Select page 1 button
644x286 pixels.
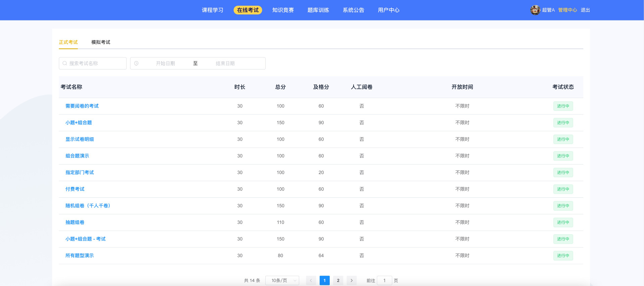[324, 280]
